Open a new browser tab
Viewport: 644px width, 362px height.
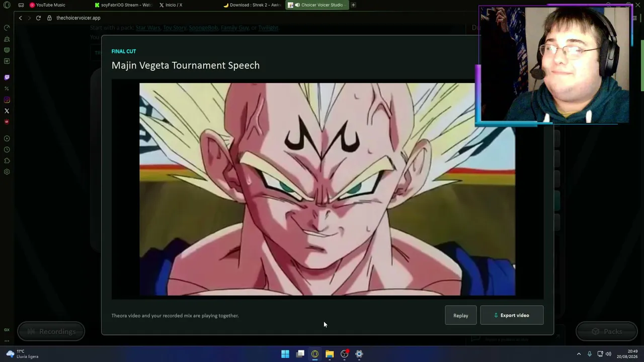[x=353, y=5]
